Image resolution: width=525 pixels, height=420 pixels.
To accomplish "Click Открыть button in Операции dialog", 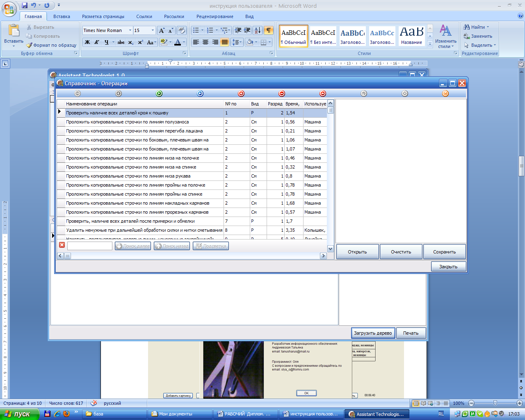I will [x=357, y=252].
